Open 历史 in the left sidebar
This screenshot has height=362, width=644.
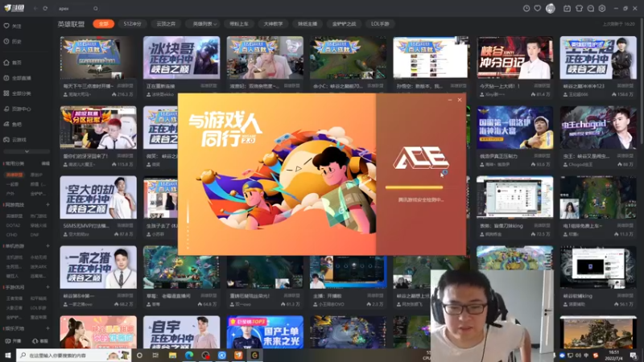(13, 42)
